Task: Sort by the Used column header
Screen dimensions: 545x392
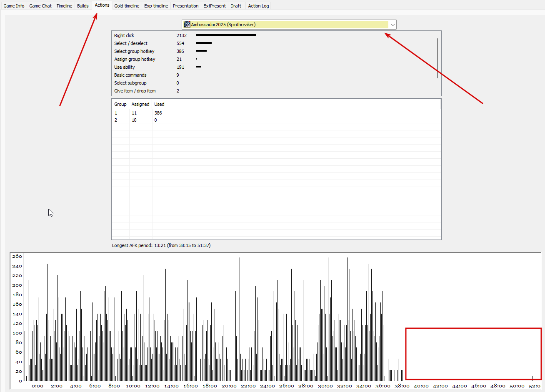Action: (159, 104)
